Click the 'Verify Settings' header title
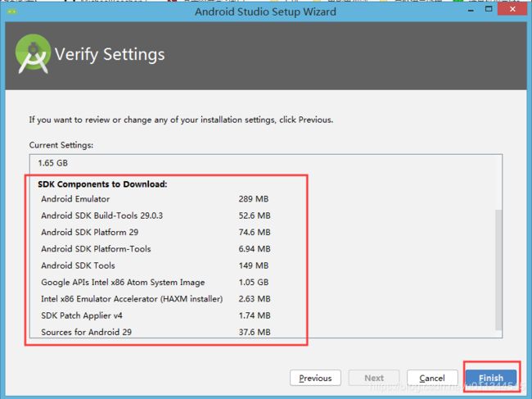The width and height of the screenshot is (532, 399). coord(110,54)
